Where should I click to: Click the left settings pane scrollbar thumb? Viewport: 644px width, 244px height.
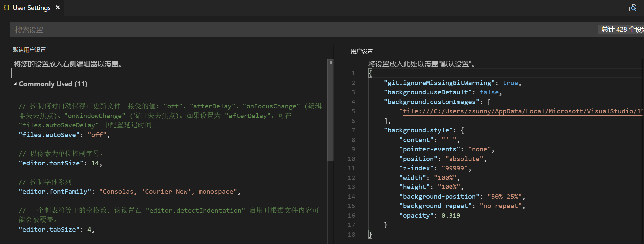[330, 110]
